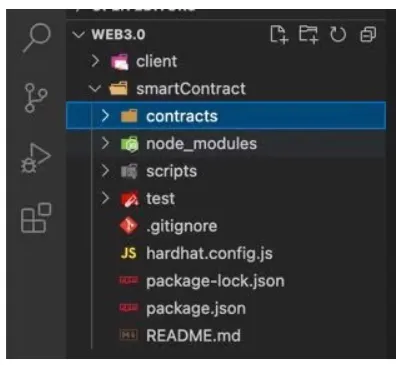Open the Run and Debug view
Screen dimensions: 402x365
point(35,158)
